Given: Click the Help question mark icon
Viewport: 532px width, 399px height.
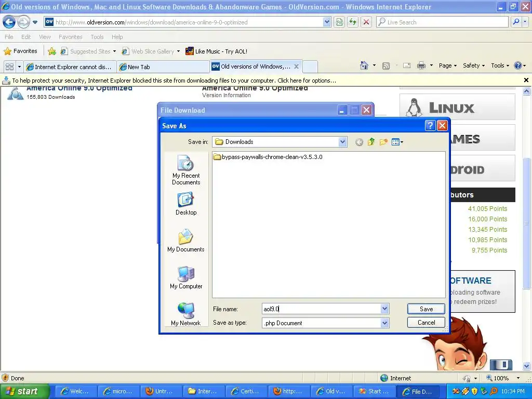Looking at the screenshot, I should point(518,65).
